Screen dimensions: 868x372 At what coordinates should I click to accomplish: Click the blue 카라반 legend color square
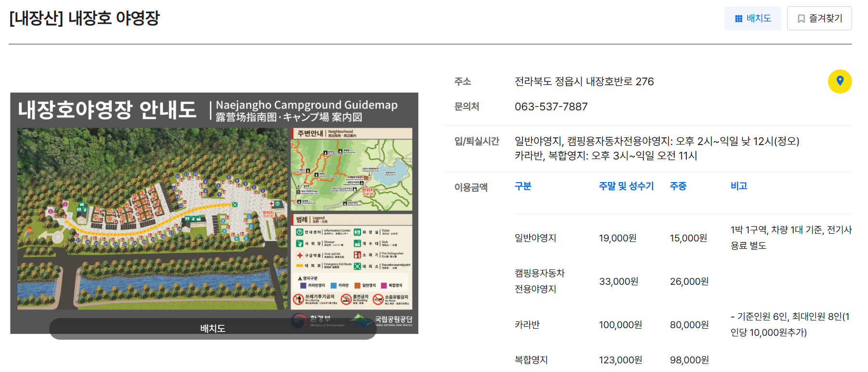tap(334, 285)
